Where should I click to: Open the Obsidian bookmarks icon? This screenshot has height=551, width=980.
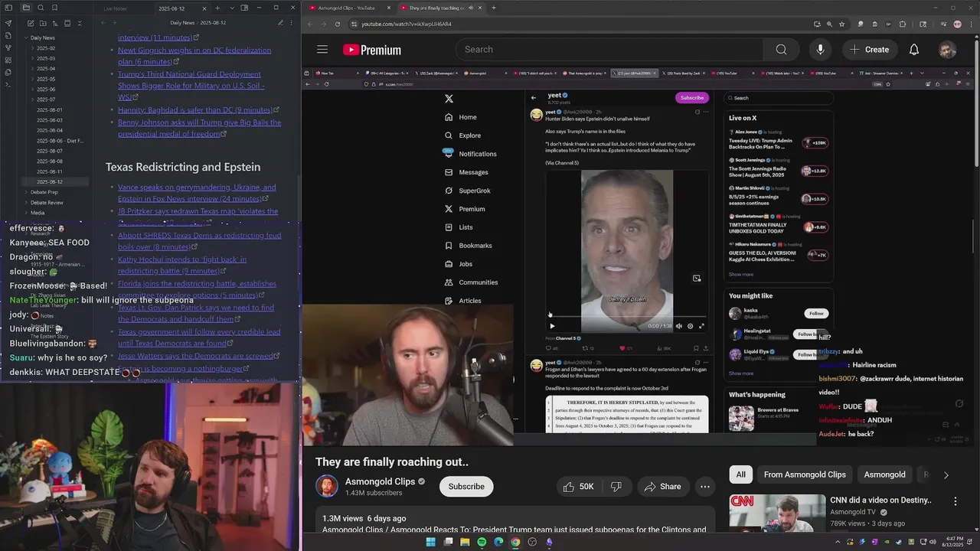click(x=54, y=8)
